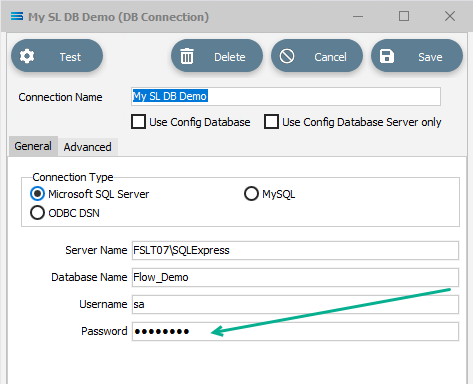
Task: Click into the Password field
Action: tap(295, 331)
